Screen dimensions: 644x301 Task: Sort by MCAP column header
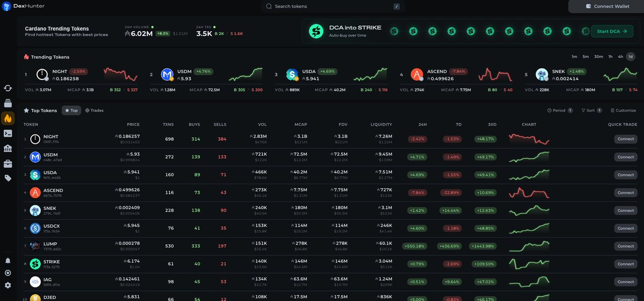coord(301,125)
